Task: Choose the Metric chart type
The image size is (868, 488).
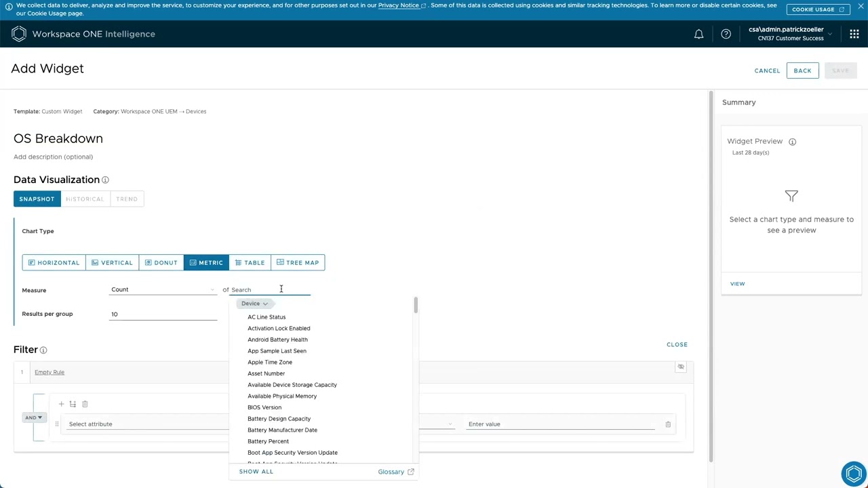Action: coord(206,262)
